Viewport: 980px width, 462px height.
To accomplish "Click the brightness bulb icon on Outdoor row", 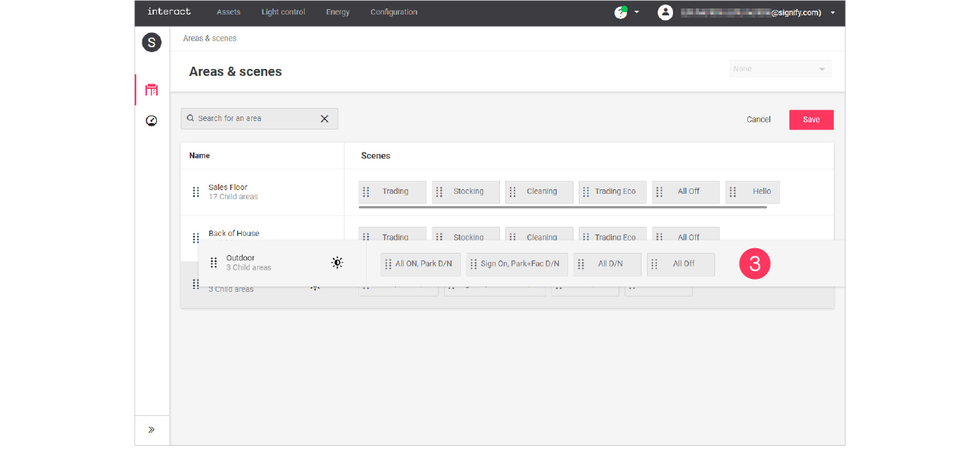I will [337, 262].
